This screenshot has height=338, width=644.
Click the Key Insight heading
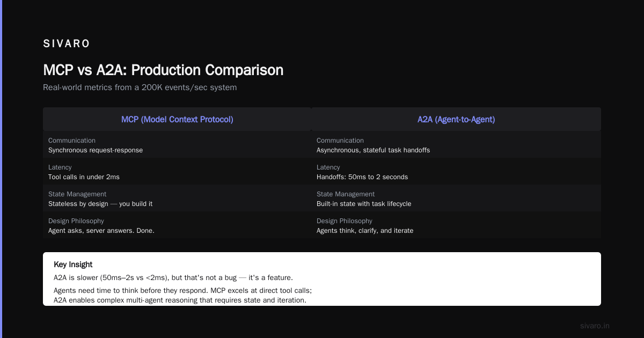click(73, 264)
